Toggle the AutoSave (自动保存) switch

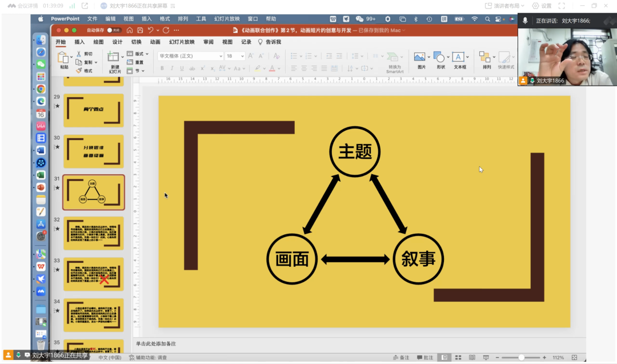click(x=114, y=30)
